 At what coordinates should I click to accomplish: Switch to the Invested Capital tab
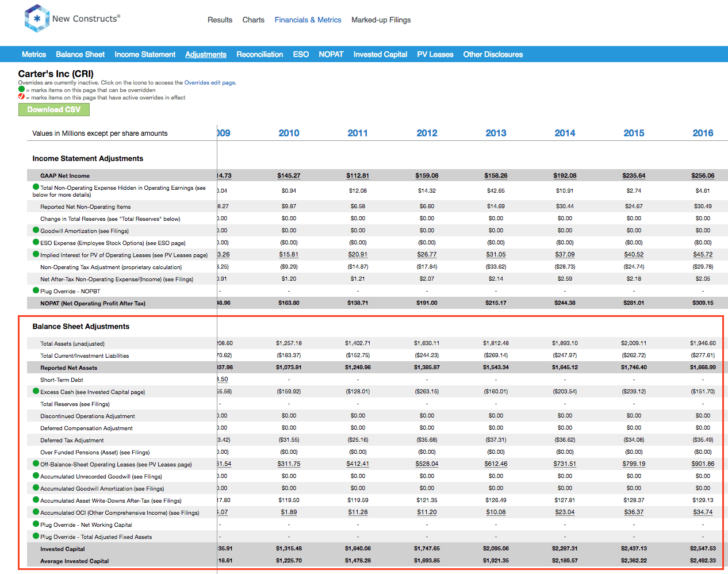[380, 54]
